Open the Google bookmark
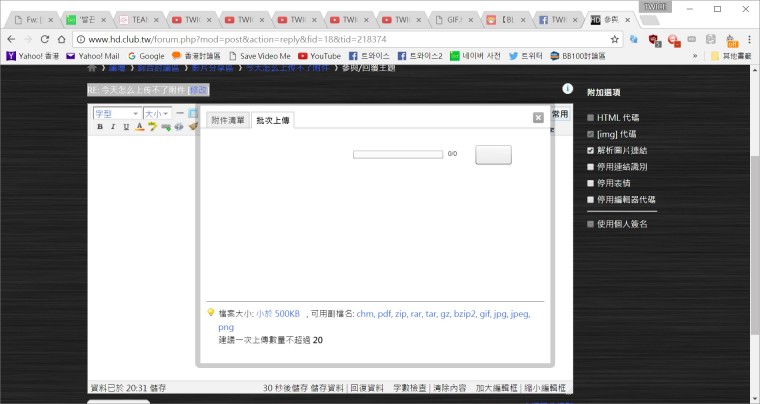This screenshot has width=760, height=404. [x=146, y=56]
